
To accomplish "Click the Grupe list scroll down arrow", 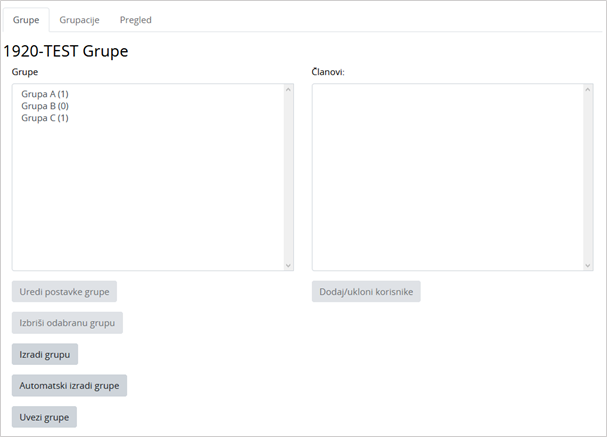I will (288, 265).
